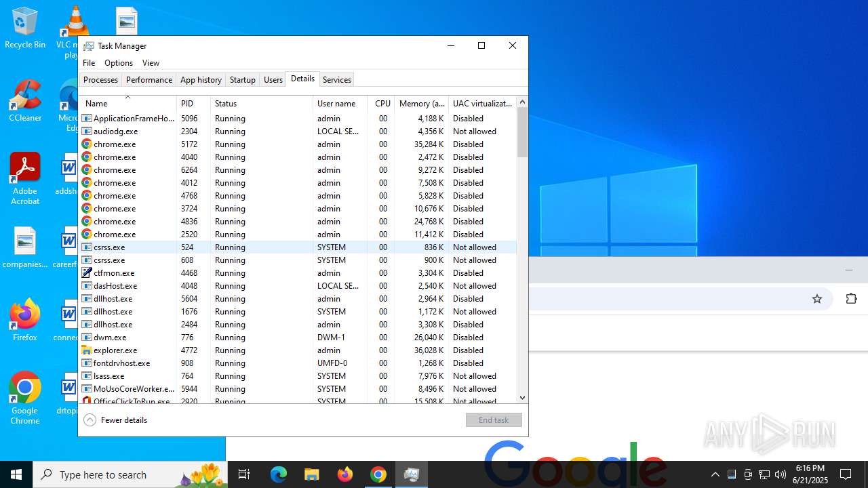Select the dwm.exe process row
The image size is (868, 488).
point(298,338)
